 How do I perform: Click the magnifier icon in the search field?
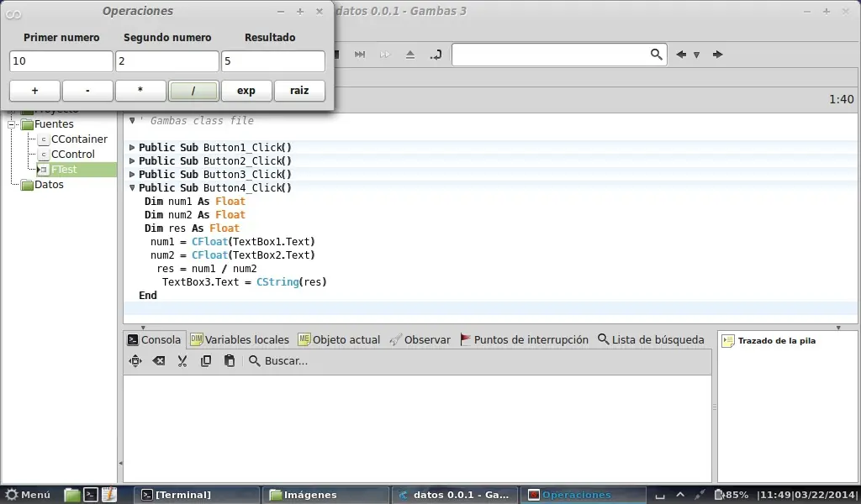pyautogui.click(x=656, y=55)
